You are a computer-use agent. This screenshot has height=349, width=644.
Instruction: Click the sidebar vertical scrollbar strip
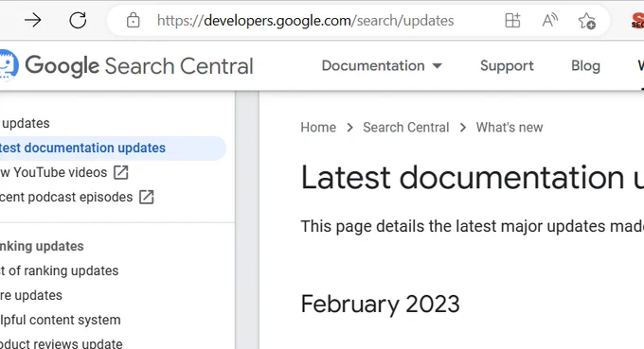(x=247, y=219)
